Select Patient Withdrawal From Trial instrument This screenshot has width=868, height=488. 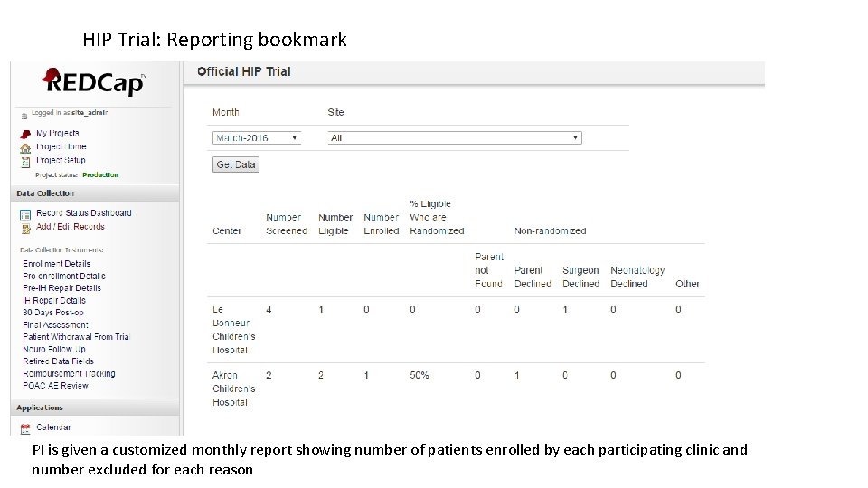pyautogui.click(x=76, y=337)
